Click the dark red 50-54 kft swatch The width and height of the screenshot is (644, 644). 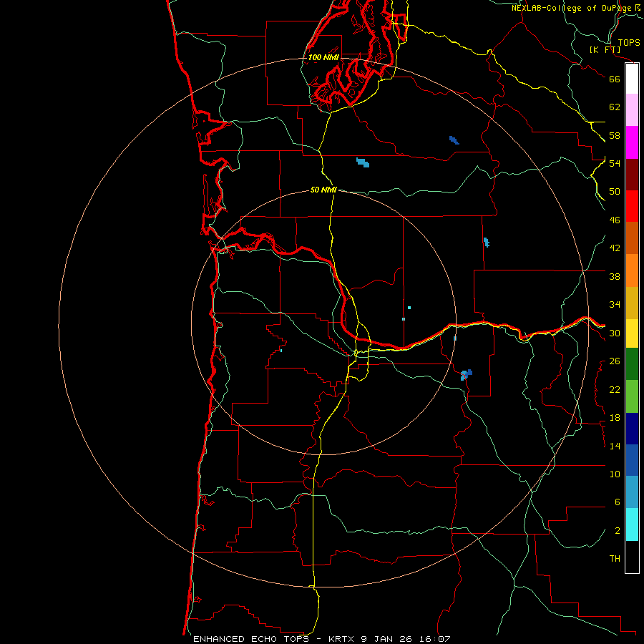(632, 175)
